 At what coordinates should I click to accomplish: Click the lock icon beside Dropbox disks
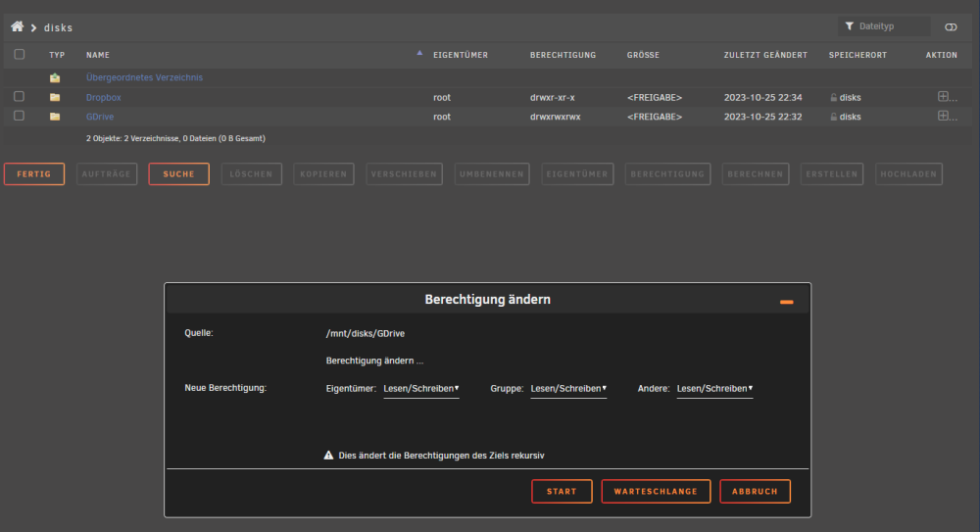click(834, 98)
